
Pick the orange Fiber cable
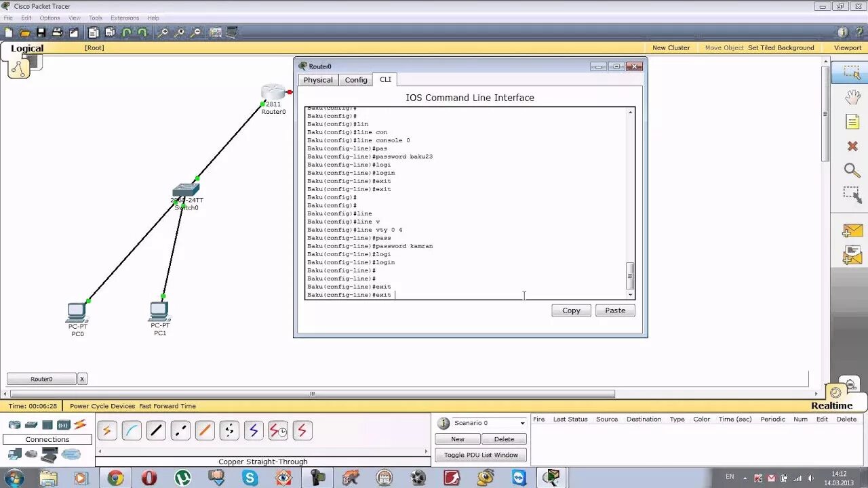(x=205, y=430)
